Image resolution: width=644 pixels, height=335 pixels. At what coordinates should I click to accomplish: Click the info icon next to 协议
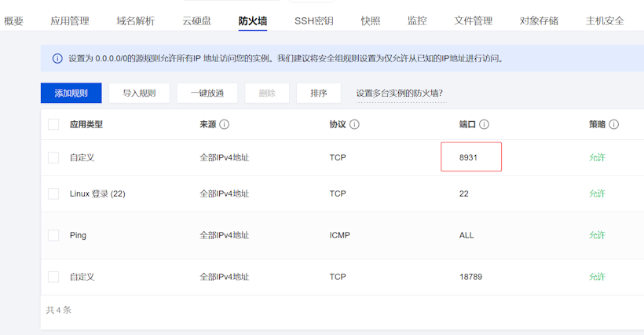point(354,124)
